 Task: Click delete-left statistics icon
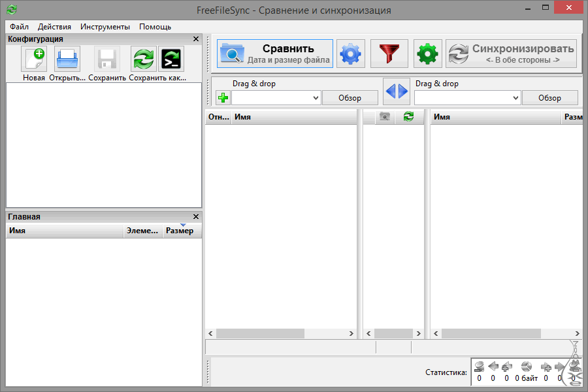(x=480, y=366)
